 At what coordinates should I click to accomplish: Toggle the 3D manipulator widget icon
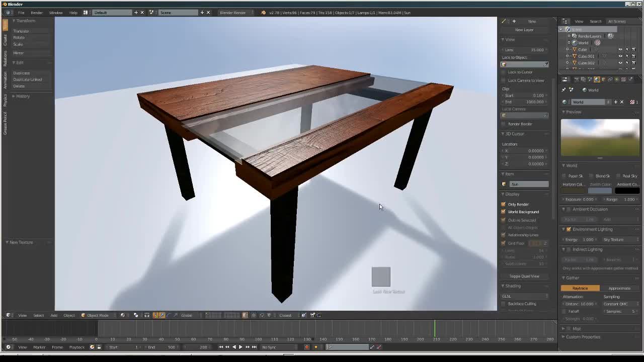point(155,315)
